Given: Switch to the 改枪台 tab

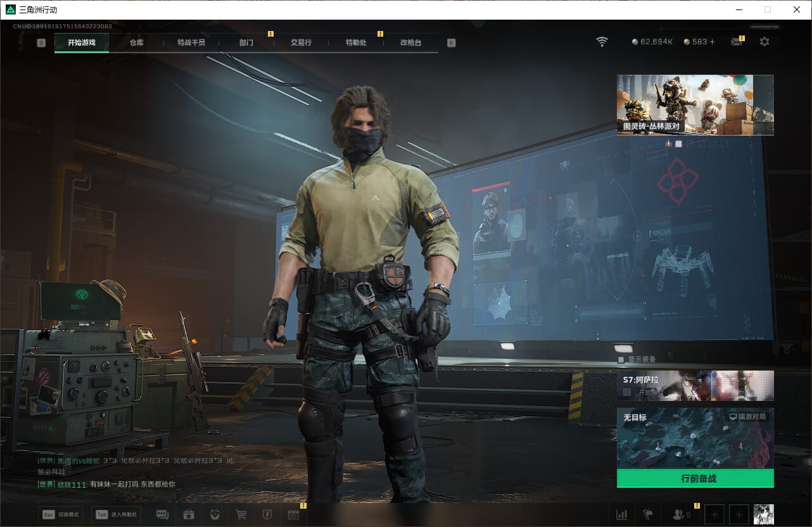Looking at the screenshot, I should point(410,42).
